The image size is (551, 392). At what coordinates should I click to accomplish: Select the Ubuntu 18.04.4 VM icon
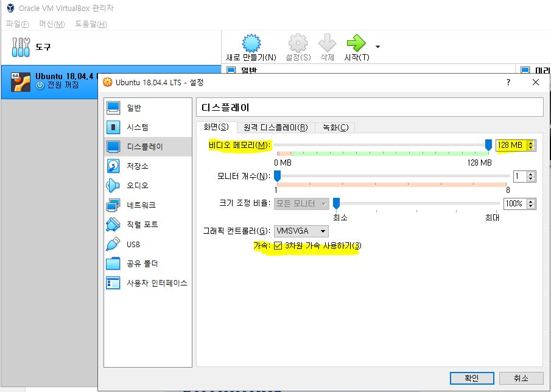pos(20,82)
